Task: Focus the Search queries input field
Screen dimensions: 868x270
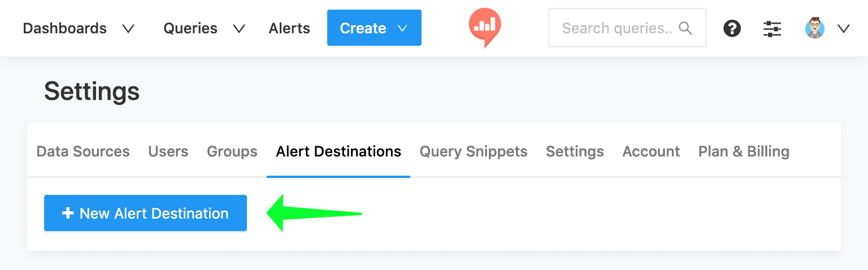Action: click(616, 28)
